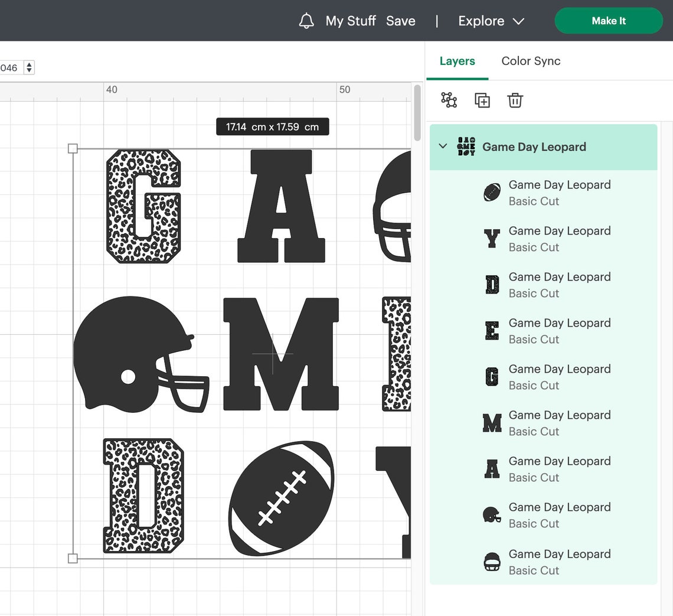Click the Group/Ungroup icon
The image size is (673, 616).
(x=449, y=100)
